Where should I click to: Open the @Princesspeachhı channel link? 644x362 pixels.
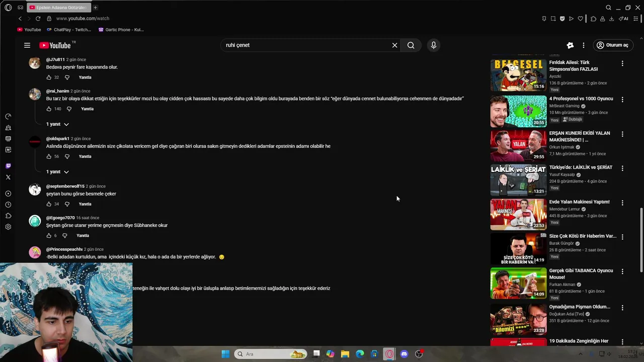tap(64, 249)
